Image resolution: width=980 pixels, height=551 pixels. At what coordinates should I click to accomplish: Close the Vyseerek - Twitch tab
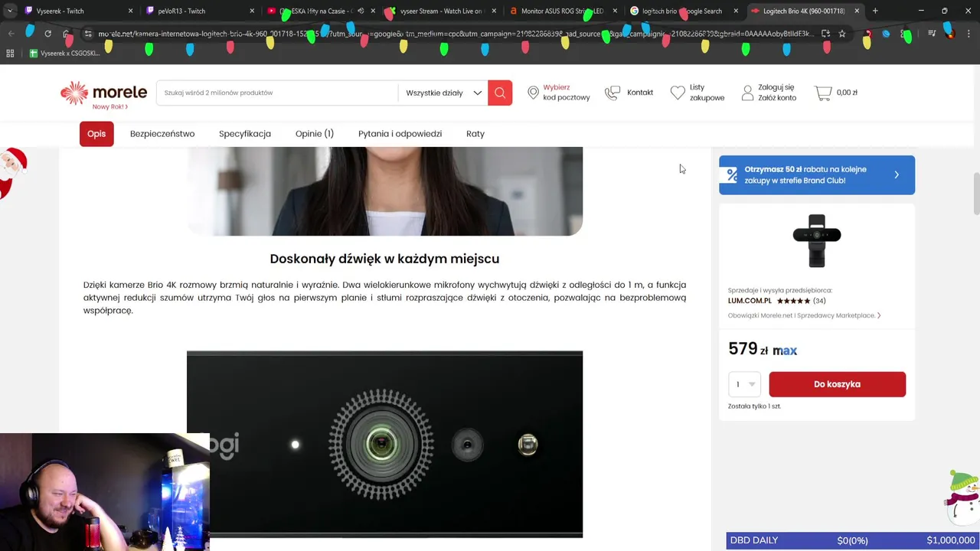click(x=130, y=11)
